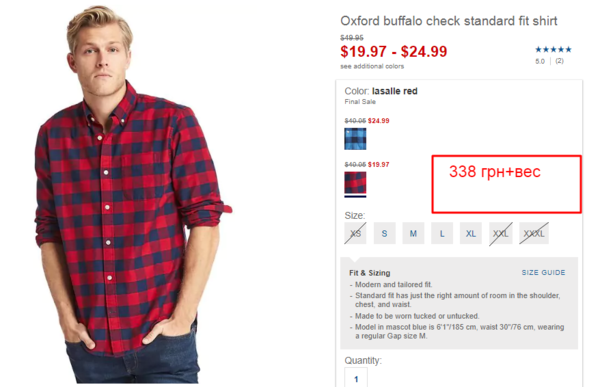The width and height of the screenshot is (600, 387).
Task: Open the (2) reviews count link
Action: click(559, 61)
